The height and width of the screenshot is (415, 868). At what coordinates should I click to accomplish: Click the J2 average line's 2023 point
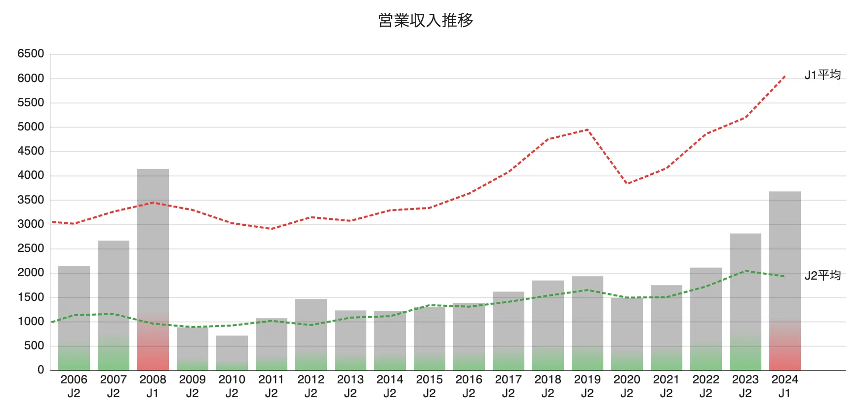point(746,271)
